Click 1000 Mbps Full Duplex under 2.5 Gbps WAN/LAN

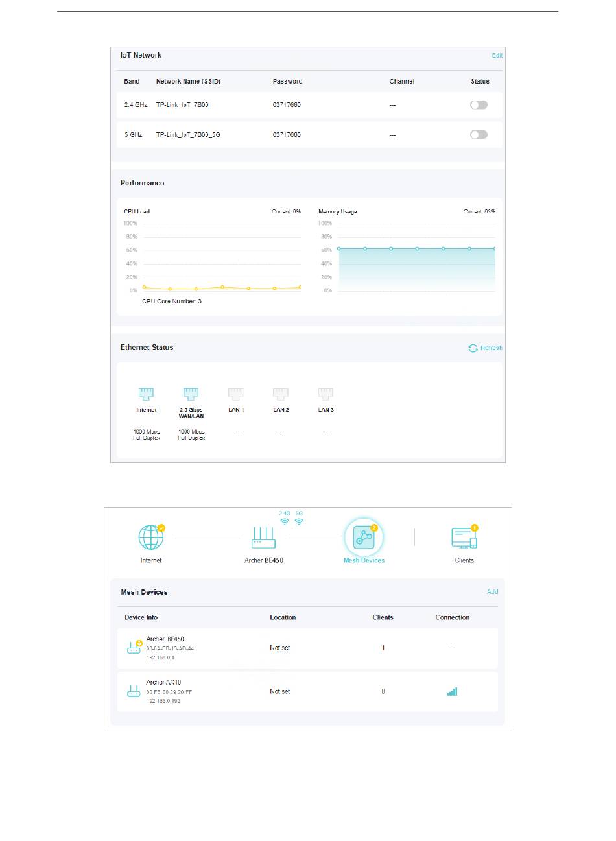pyautogui.click(x=191, y=434)
